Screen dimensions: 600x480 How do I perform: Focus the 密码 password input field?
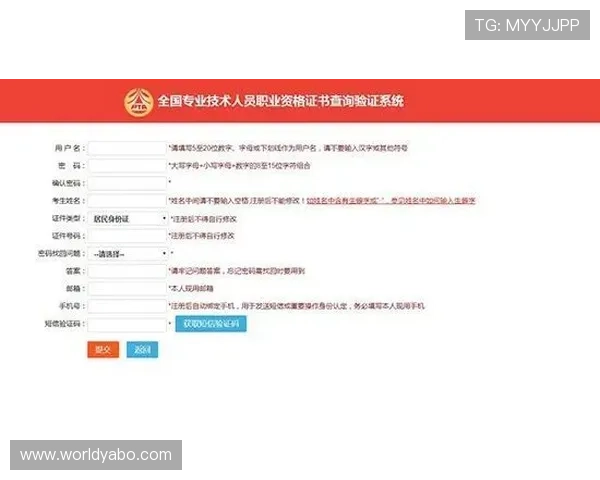(x=127, y=166)
